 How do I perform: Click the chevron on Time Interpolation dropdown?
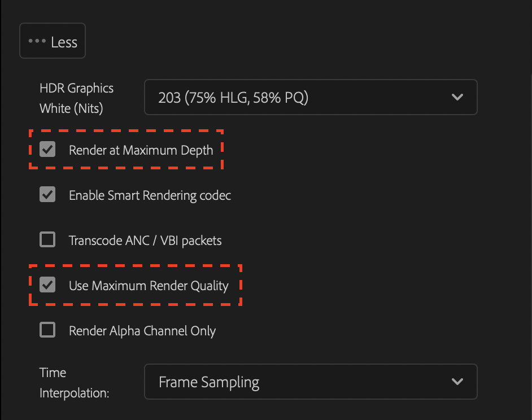point(457,381)
